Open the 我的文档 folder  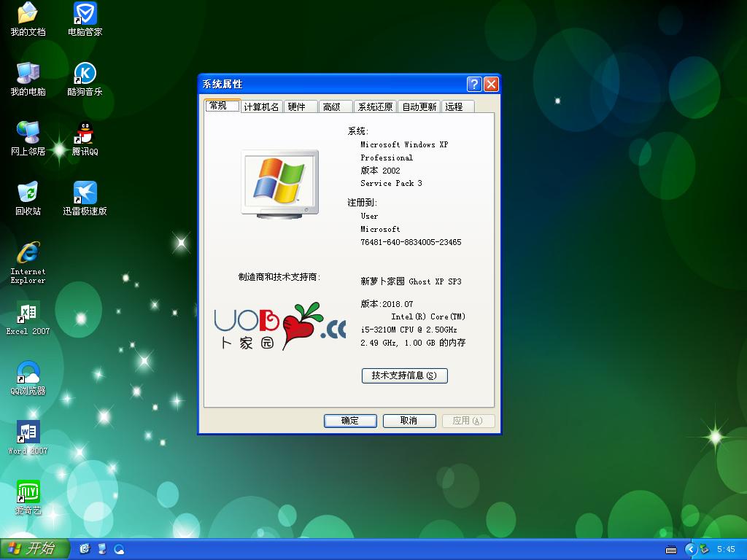(28, 18)
